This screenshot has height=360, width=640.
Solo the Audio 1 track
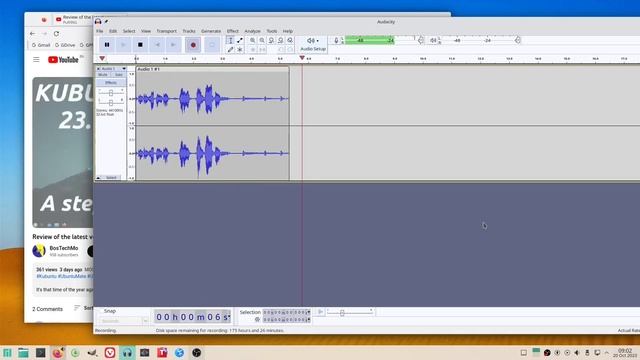[118, 75]
